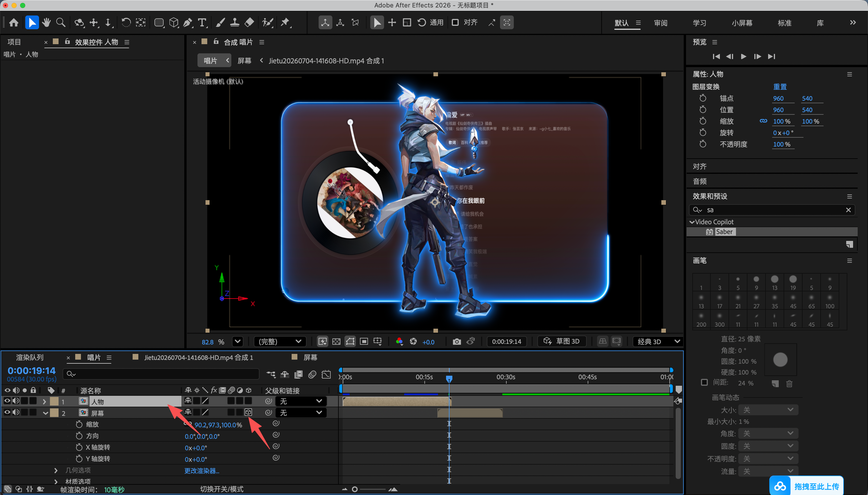
Task: Open the 渲染队列 tab
Action: [x=30, y=357]
